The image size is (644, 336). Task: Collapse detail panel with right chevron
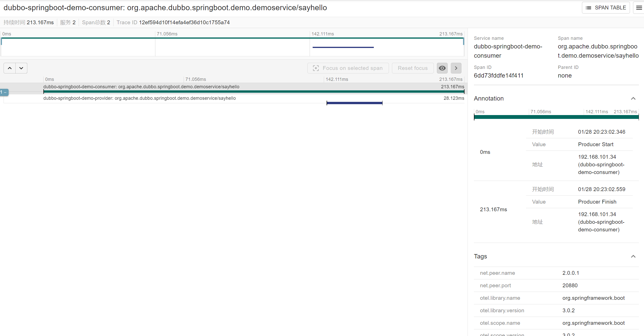(456, 68)
